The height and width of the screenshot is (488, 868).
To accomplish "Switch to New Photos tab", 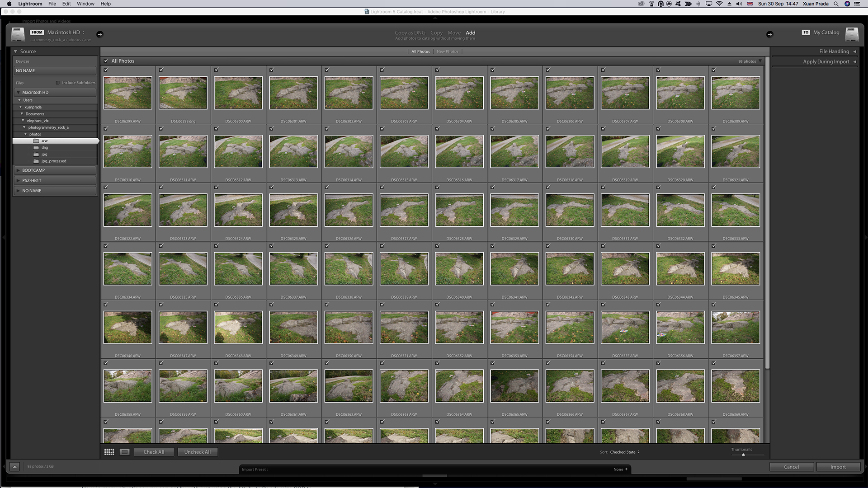I will point(448,52).
